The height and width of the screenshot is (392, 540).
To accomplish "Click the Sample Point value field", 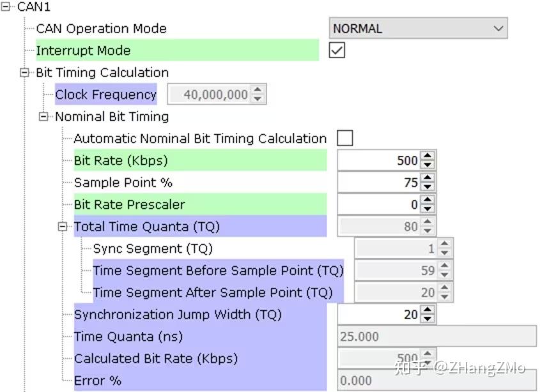I will 378,183.
